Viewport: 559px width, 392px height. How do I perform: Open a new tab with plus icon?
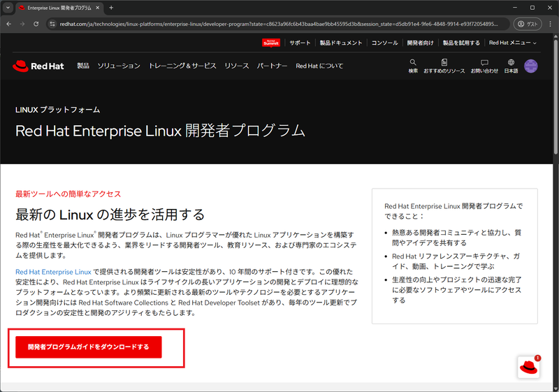coord(111,8)
